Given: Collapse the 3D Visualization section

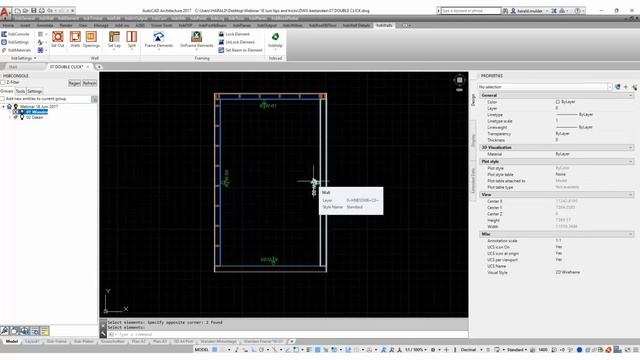Looking at the screenshot, I should (631, 148).
